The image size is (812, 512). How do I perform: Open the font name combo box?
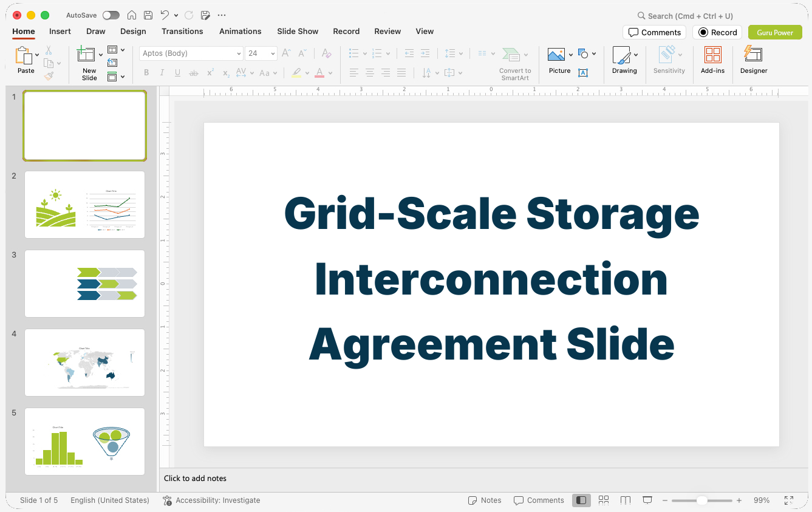191,53
